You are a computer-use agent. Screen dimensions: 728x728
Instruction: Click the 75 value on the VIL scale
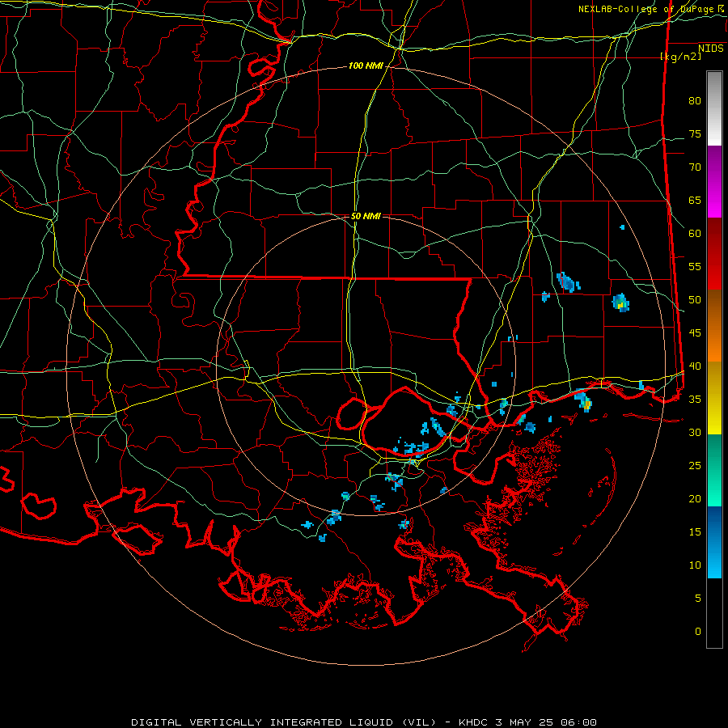tap(695, 133)
